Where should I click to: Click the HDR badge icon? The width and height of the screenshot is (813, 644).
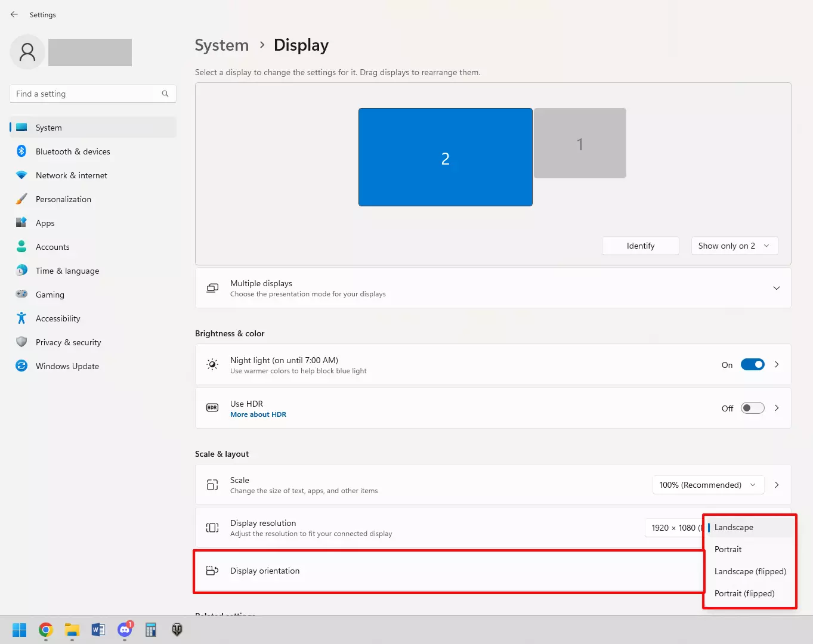coord(212,407)
